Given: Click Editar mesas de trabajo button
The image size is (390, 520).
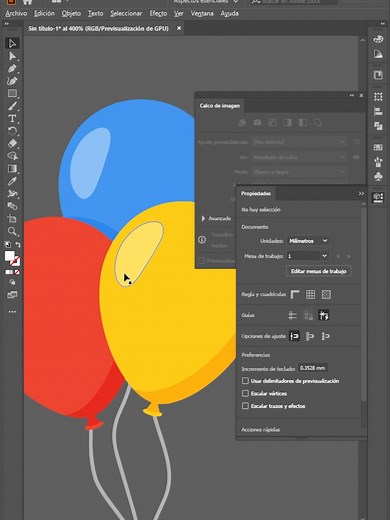Looking at the screenshot, I should [x=318, y=271].
